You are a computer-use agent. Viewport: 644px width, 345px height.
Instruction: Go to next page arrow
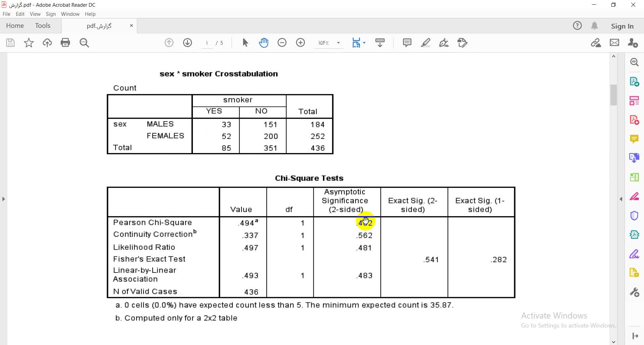point(187,43)
